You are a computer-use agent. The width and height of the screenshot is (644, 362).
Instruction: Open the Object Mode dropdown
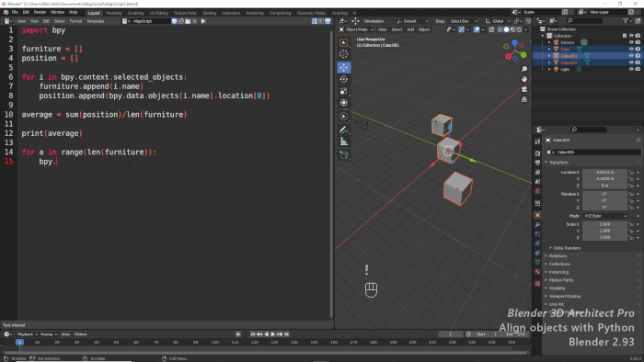pyautogui.click(x=356, y=29)
